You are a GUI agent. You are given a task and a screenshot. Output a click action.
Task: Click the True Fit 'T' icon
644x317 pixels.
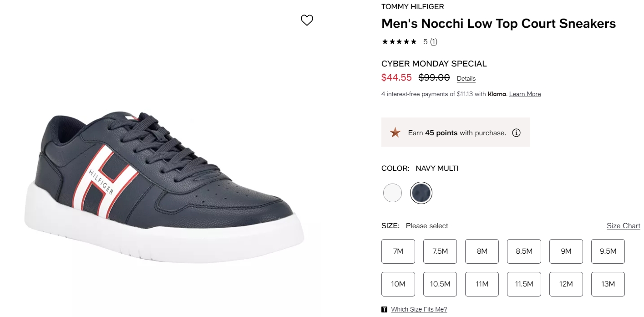click(x=385, y=310)
